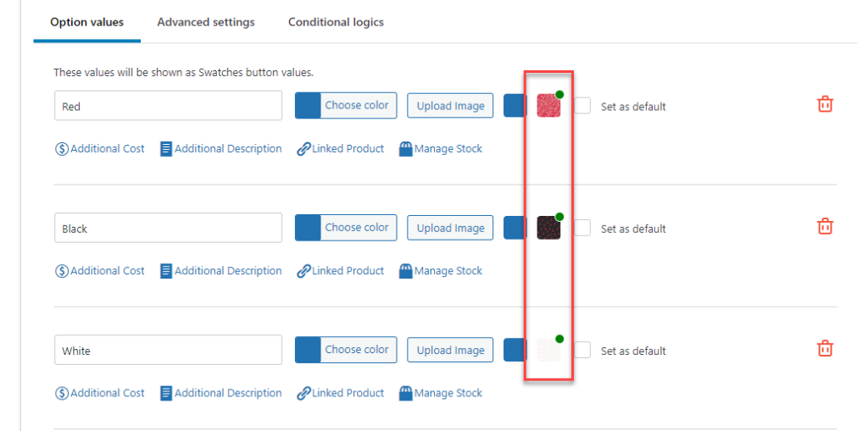Open Additional Cost for White option
868x431 pixels.
tap(100, 393)
